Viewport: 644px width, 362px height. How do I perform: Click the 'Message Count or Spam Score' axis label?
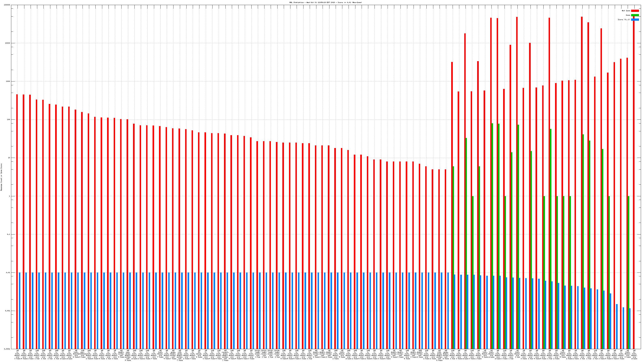[x=1, y=177]
